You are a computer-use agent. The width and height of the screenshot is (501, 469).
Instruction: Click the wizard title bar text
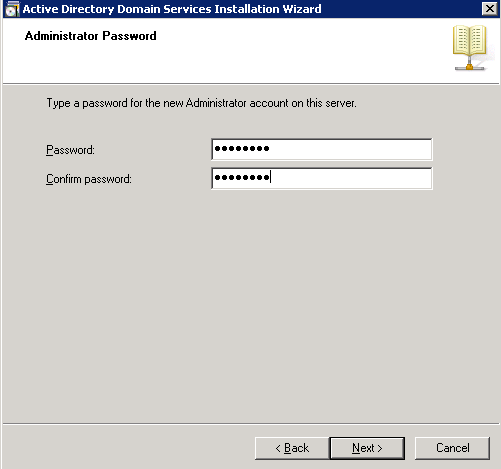pos(172,9)
